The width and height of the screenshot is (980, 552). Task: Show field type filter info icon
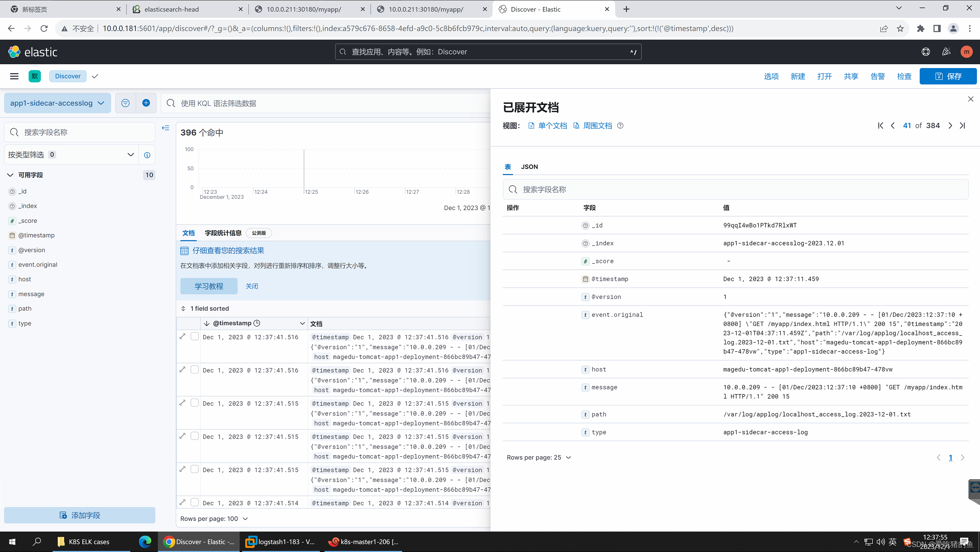point(147,155)
